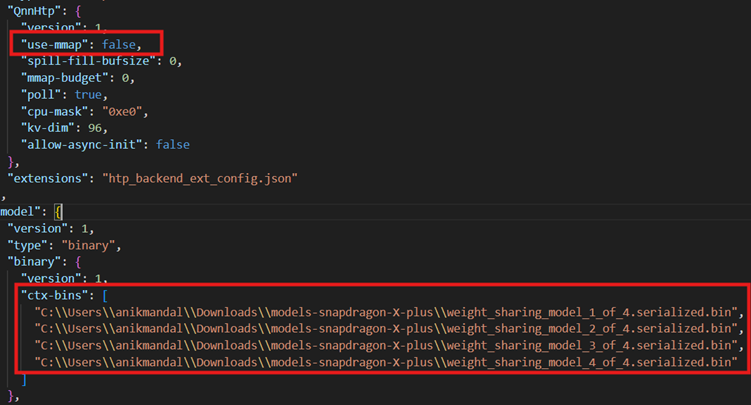Click the "extensions" key

tap(49, 178)
